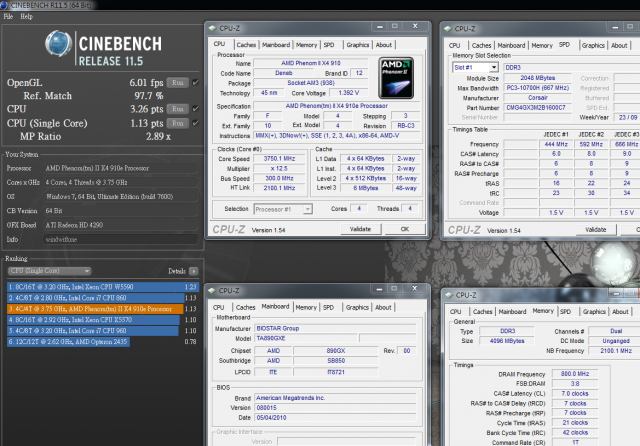Screen dimensions: 640x446
Task: Click the BIOS Date 05/04/2010
Action: [x=335, y=417]
